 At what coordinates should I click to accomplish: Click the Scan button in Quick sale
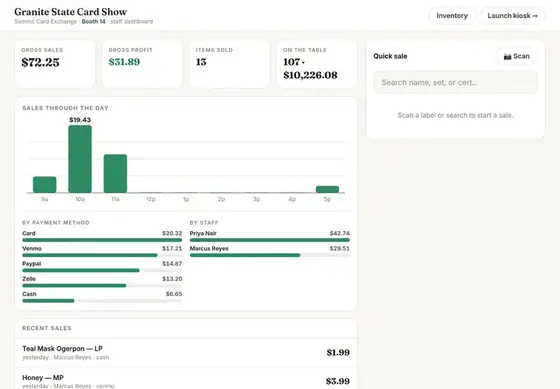click(x=516, y=56)
